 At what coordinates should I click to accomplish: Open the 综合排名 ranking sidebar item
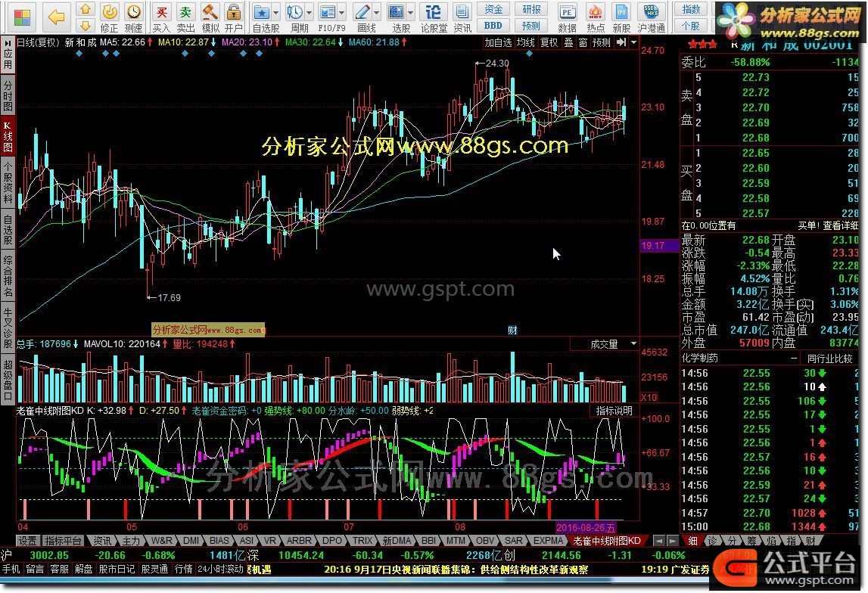[8, 276]
